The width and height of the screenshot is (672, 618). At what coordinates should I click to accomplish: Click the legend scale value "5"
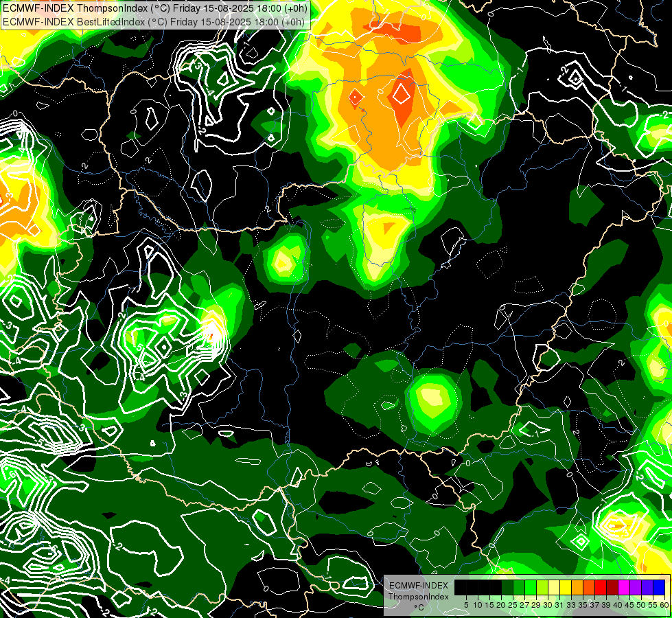[x=466, y=605]
